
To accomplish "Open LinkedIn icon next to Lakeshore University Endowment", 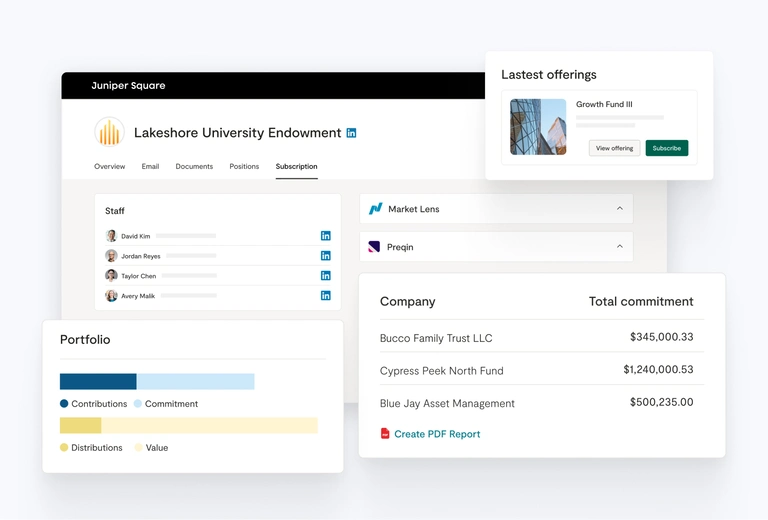I will pos(351,133).
